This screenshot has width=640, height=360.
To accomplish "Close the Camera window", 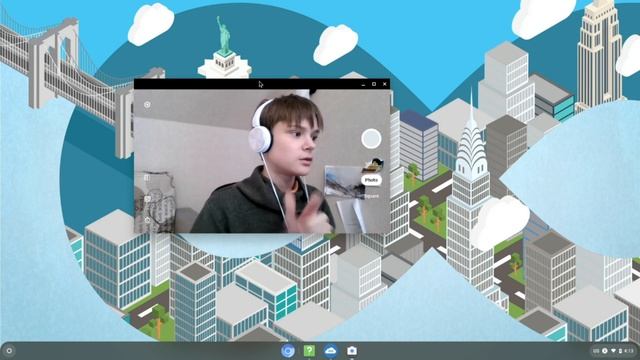I will 384,84.
